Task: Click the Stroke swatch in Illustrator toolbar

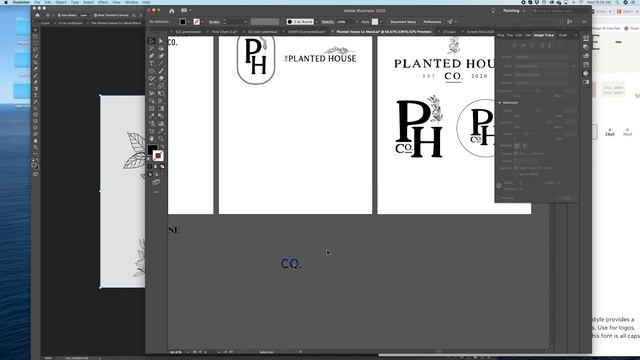Action: tap(158, 156)
